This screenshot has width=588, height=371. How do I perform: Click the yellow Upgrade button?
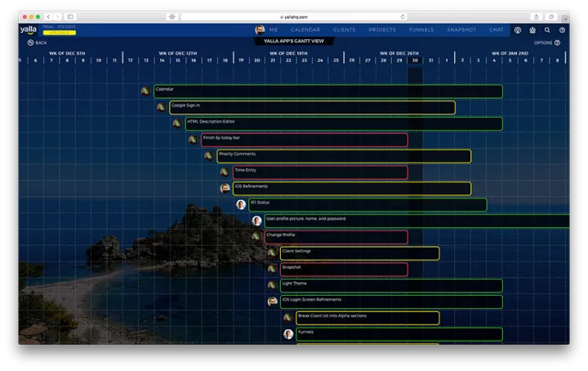click(x=60, y=33)
